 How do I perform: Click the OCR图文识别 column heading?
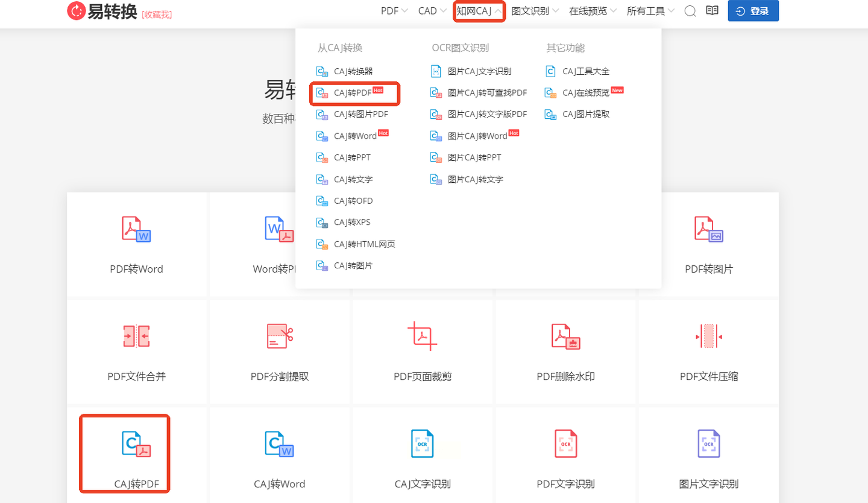[x=461, y=48]
